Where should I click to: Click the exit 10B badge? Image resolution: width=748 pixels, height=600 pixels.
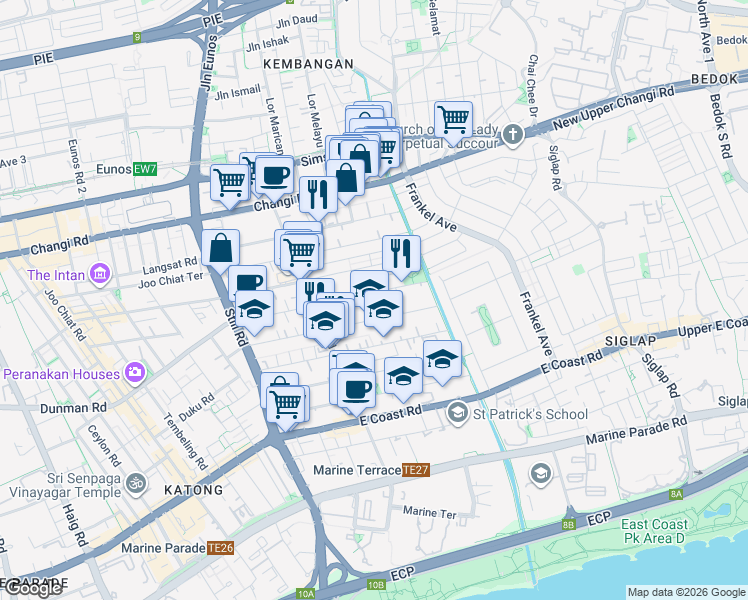click(x=376, y=584)
